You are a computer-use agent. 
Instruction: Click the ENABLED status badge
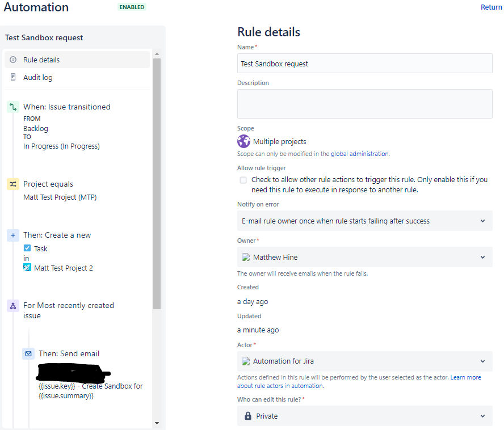(132, 7)
